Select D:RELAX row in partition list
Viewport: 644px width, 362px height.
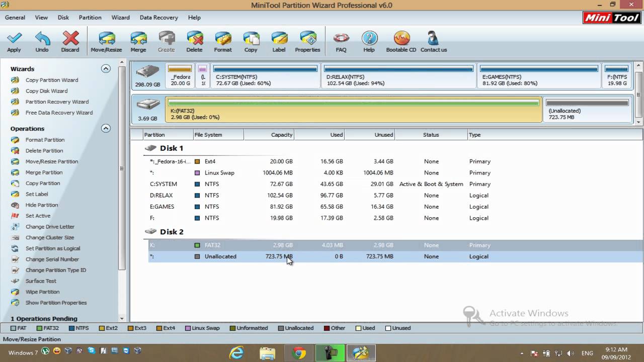pos(395,196)
